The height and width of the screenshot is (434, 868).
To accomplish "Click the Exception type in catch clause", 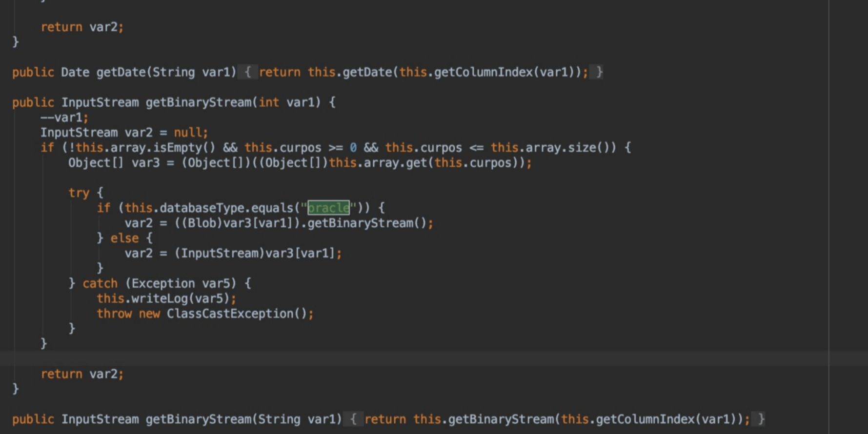I will [x=163, y=283].
